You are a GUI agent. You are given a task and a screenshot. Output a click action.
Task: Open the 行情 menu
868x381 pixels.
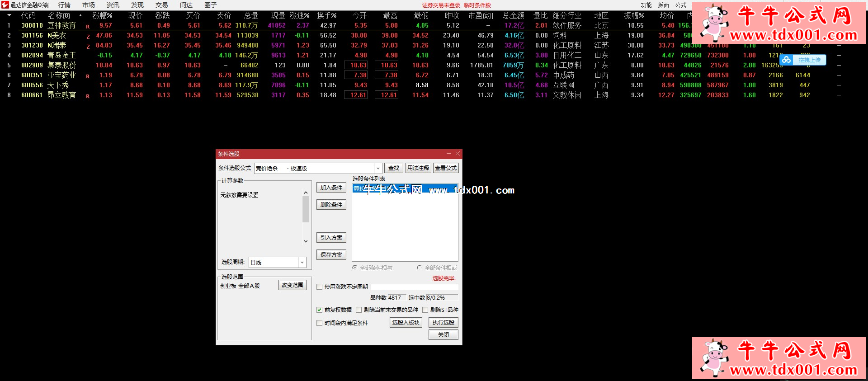(x=64, y=5)
